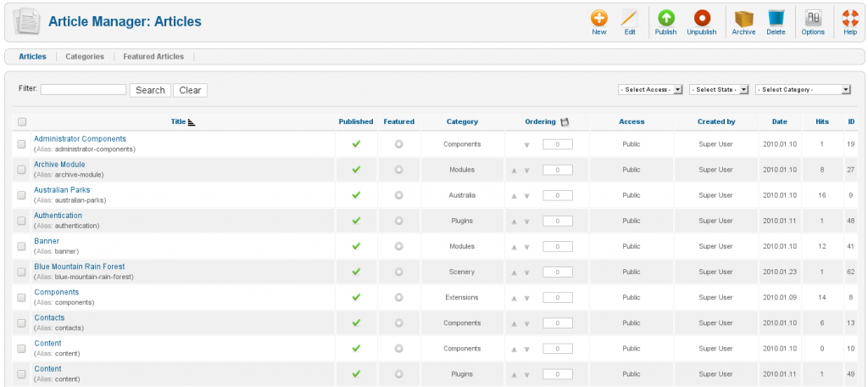Screen dimensions: 868x387
Task: Click the Extensions category cell
Action: point(462,297)
